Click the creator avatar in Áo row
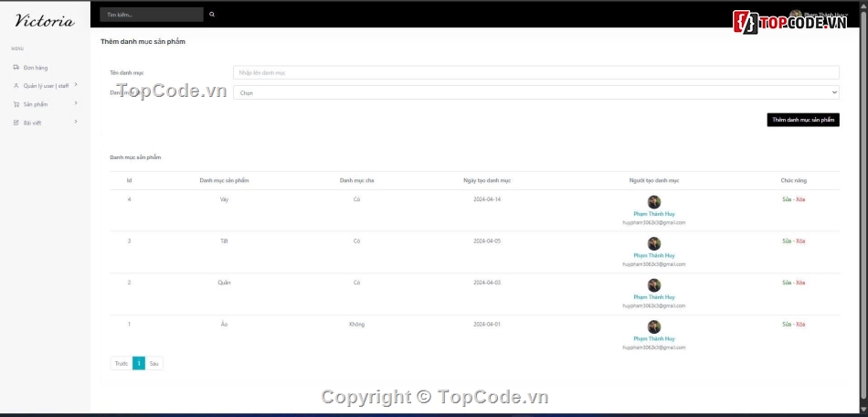The image size is (868, 417). [654, 326]
